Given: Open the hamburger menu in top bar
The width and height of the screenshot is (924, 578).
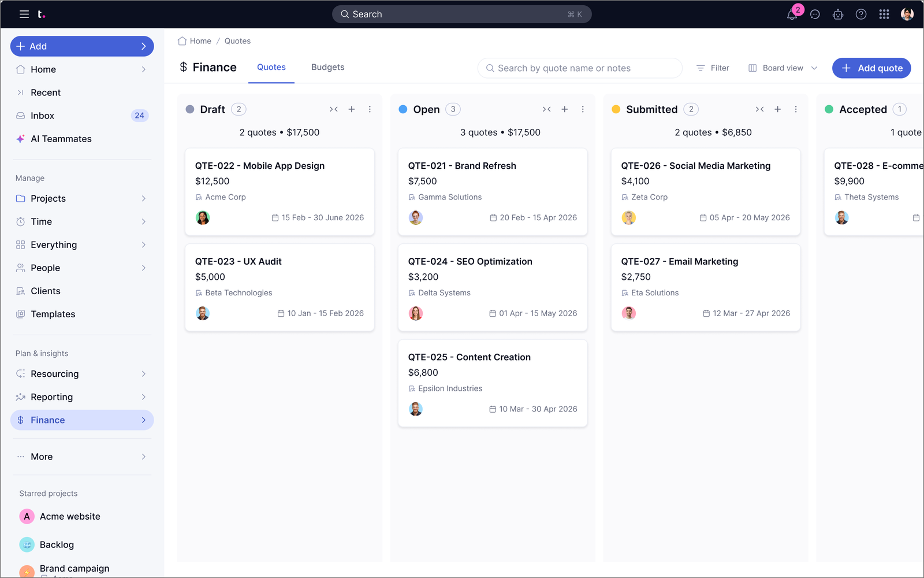Looking at the screenshot, I should pos(24,14).
